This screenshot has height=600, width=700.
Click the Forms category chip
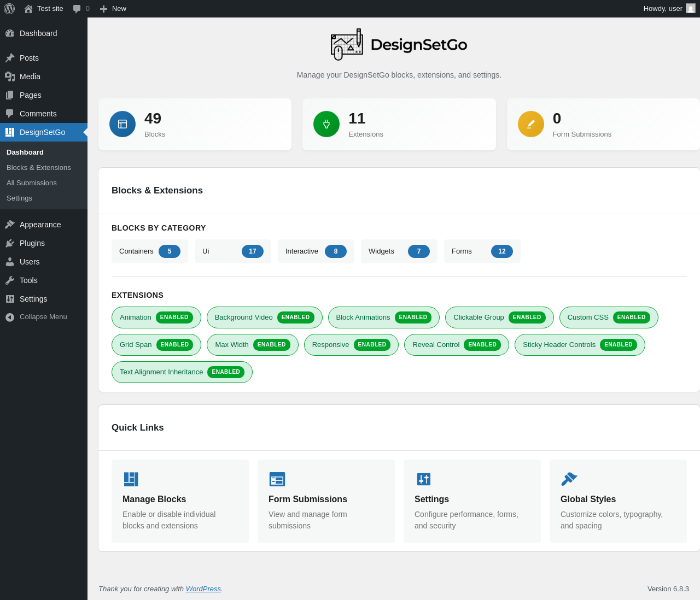click(x=482, y=251)
